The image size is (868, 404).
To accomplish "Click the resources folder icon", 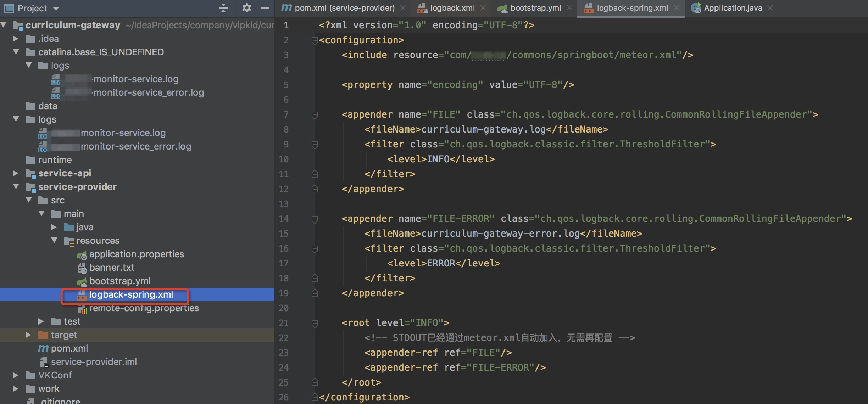I will (69, 241).
